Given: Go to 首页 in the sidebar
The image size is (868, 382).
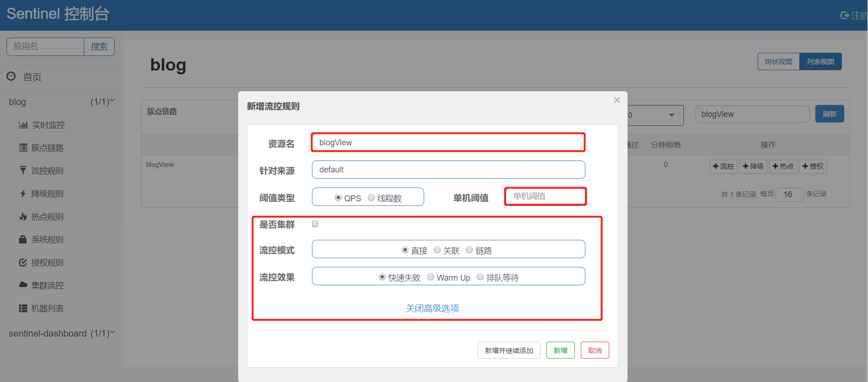Looking at the screenshot, I should pyautogui.click(x=32, y=77).
